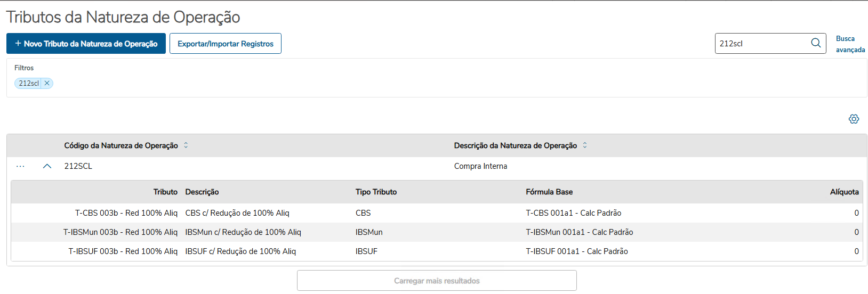Screen dimensions: 868x294
Task: Open table settings gear icon
Action: click(854, 119)
